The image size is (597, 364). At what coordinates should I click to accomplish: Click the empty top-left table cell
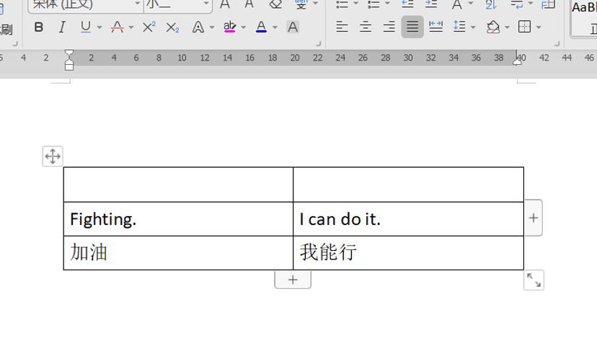(x=178, y=185)
